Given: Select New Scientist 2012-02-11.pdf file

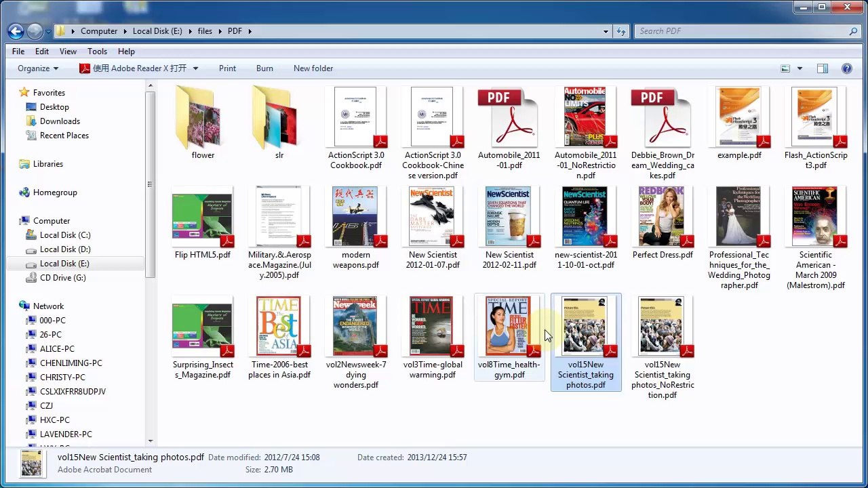Looking at the screenshot, I should pyautogui.click(x=509, y=228).
